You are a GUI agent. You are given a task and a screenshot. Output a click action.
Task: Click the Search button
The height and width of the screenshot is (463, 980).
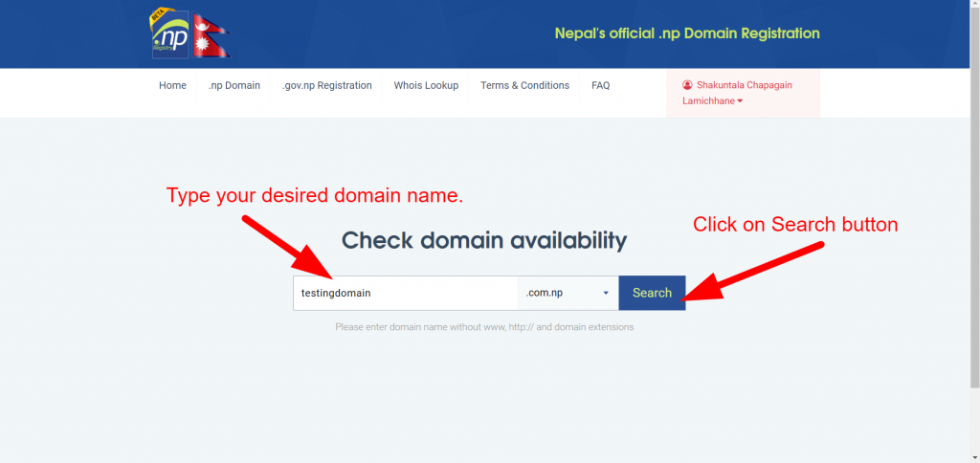pyautogui.click(x=652, y=293)
